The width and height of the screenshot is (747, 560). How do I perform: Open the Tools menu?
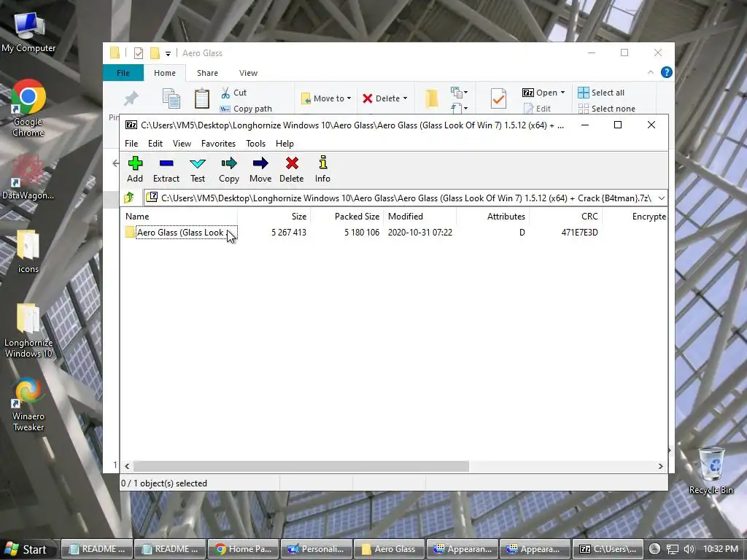(255, 144)
